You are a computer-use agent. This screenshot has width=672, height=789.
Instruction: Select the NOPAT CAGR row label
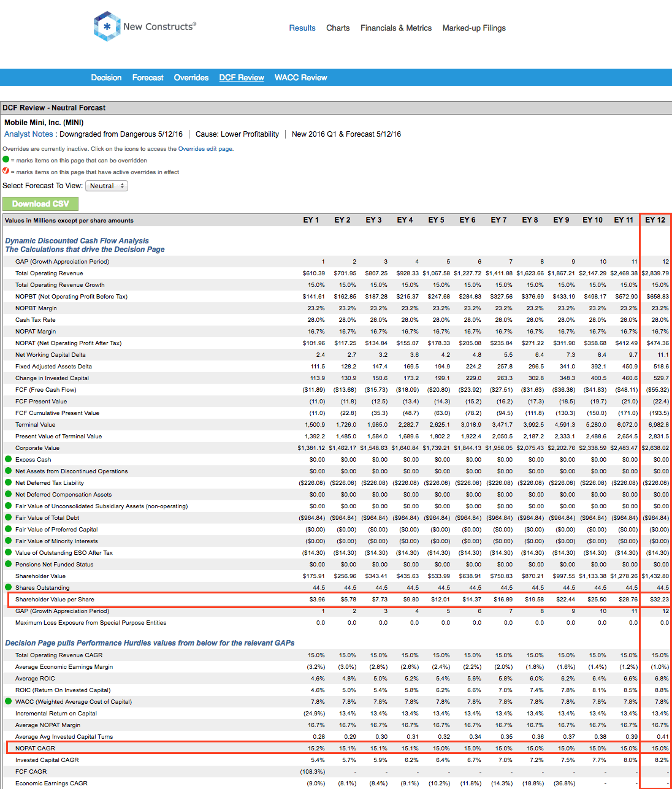pyautogui.click(x=35, y=749)
